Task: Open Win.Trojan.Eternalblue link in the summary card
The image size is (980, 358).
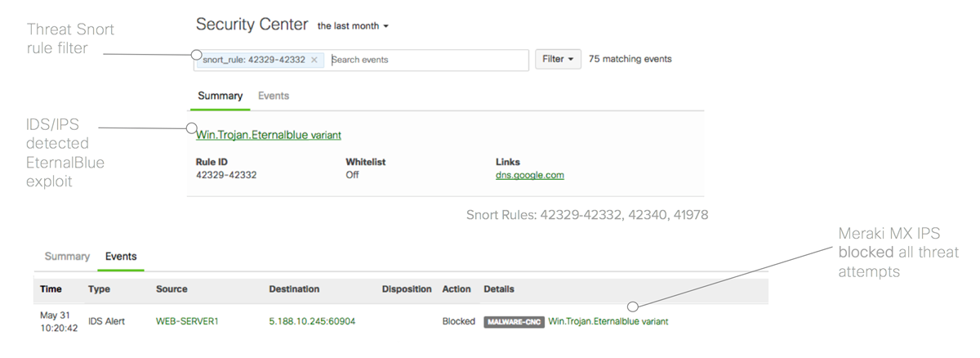Action: (x=269, y=135)
